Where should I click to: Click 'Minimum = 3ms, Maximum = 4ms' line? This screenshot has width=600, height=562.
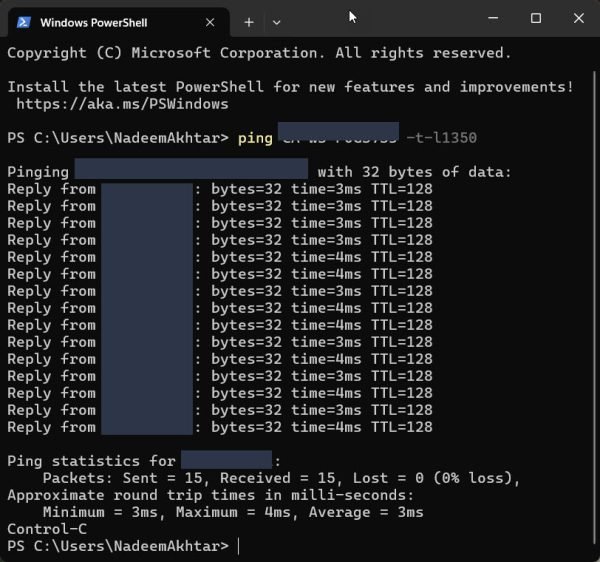233,512
